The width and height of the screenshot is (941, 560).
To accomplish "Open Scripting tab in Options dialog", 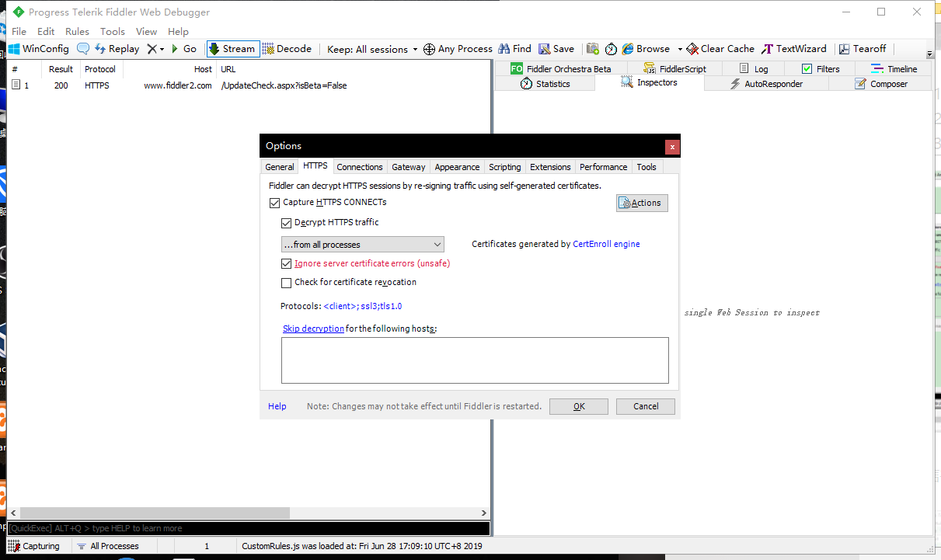I will [x=505, y=167].
